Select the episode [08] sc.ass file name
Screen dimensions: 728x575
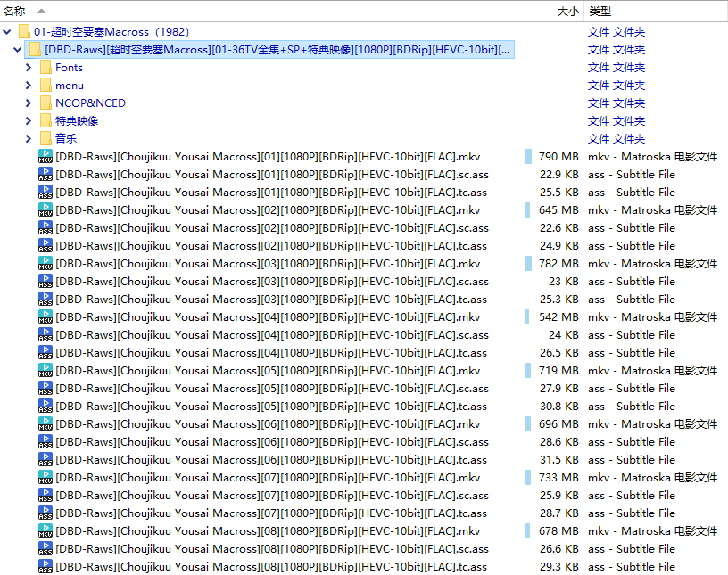[x=272, y=549]
